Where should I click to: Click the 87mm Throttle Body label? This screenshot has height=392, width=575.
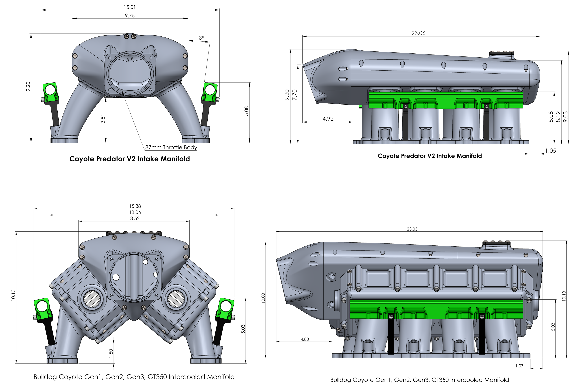[171, 147]
